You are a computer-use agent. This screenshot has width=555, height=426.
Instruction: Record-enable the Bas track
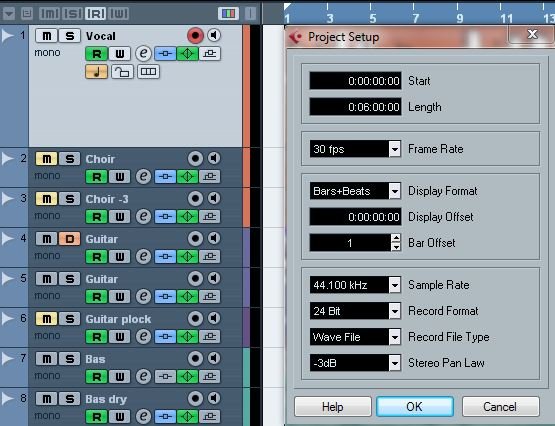[195, 358]
